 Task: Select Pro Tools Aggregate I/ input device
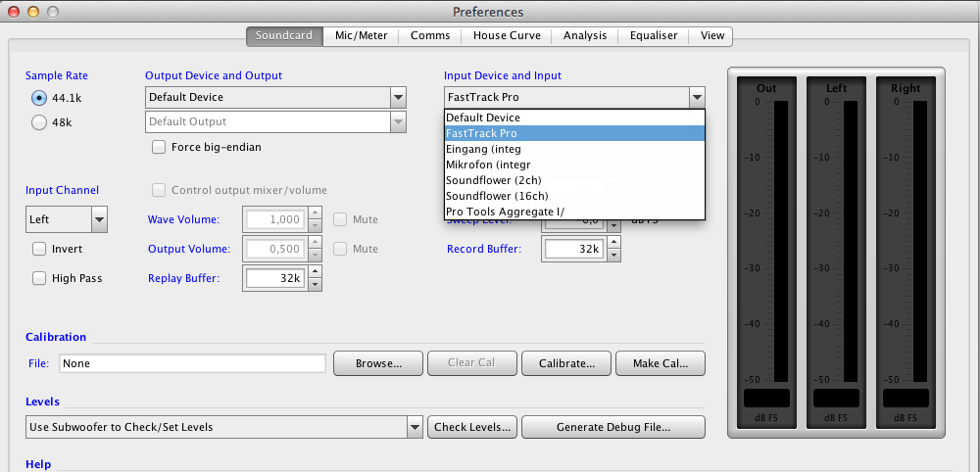[x=575, y=212]
